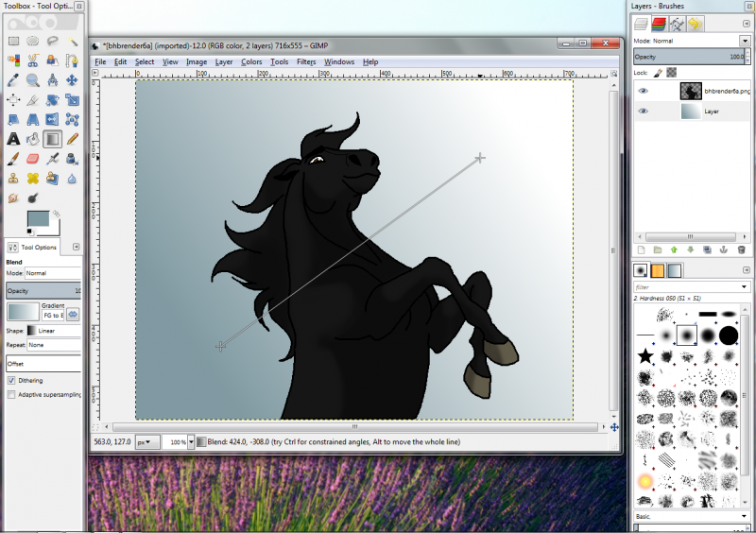The width and height of the screenshot is (756, 533).
Task: Open the 100% zoom level dropdown
Action: tap(191, 442)
